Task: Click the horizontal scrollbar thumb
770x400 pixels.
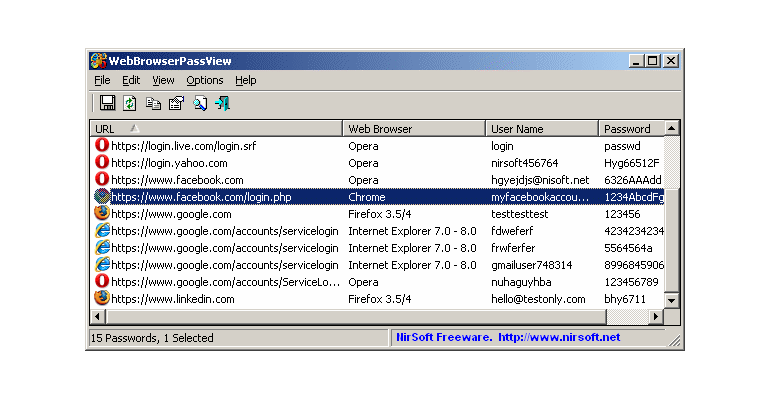Action: (357, 317)
